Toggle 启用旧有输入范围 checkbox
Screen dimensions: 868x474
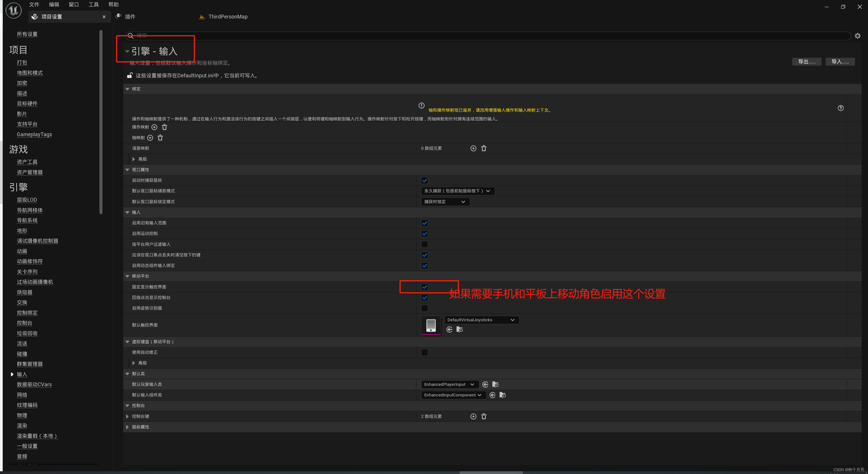coord(425,223)
